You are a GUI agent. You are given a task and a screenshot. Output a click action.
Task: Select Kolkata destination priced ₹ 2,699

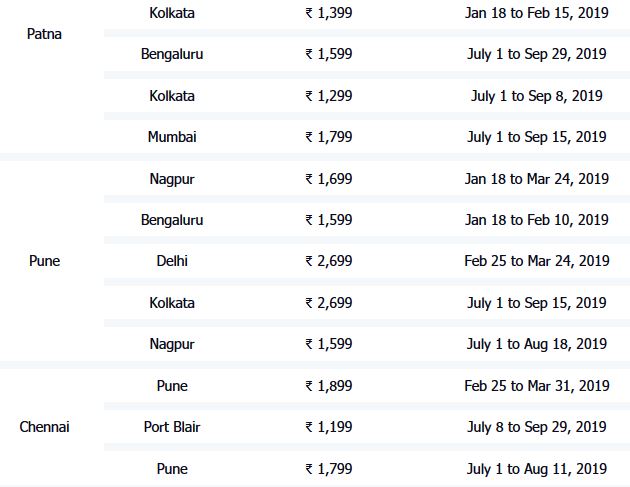[x=172, y=303]
